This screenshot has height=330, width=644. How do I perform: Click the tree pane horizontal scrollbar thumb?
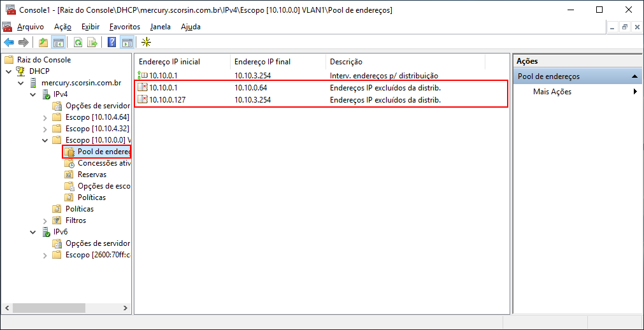[48, 308]
